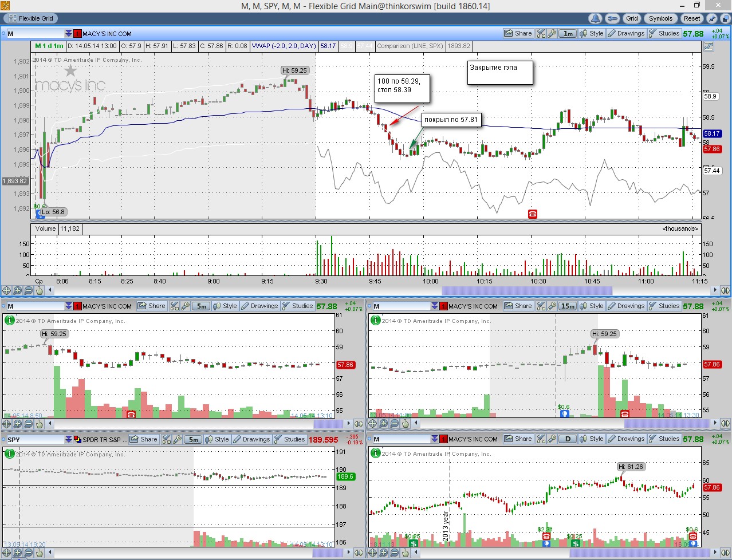Expand symbol dropdown in M 15m panel

click(x=435, y=306)
